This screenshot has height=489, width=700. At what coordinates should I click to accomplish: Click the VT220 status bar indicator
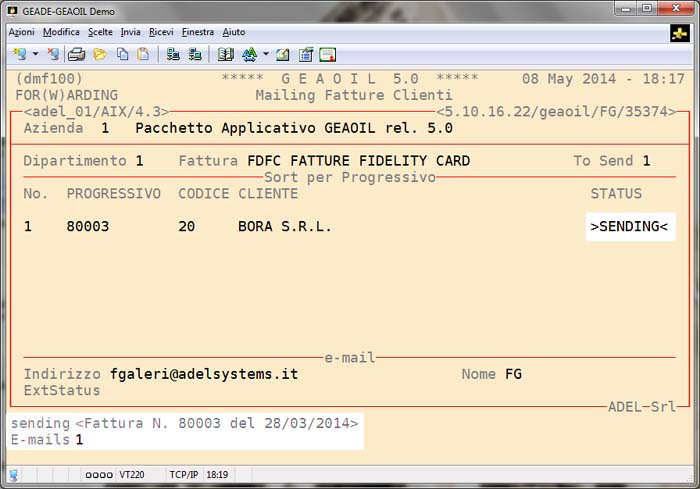[131, 474]
